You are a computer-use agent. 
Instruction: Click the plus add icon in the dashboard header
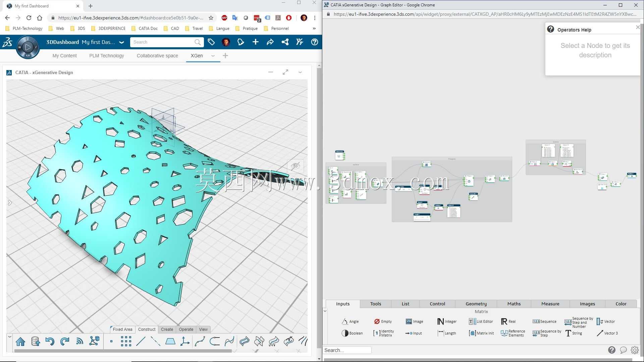tap(256, 42)
